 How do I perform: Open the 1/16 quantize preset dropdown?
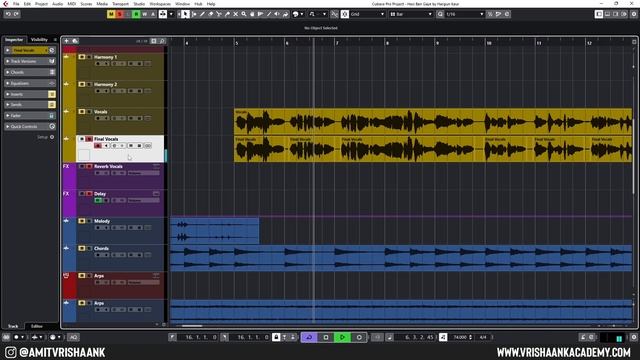coord(464,14)
